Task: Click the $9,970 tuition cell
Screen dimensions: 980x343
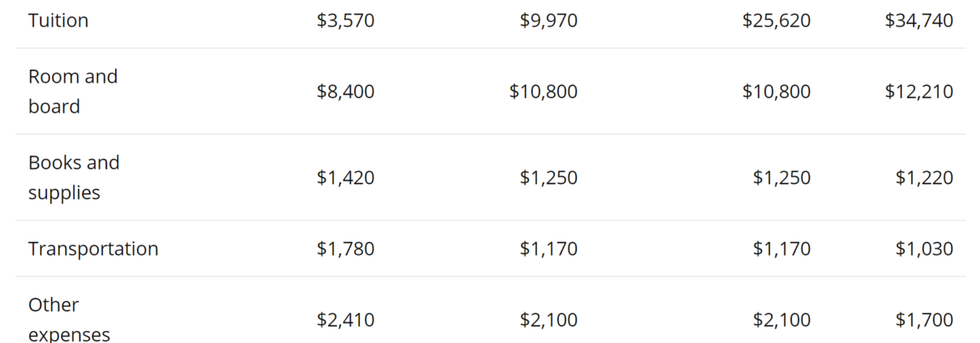Action: click(x=549, y=20)
